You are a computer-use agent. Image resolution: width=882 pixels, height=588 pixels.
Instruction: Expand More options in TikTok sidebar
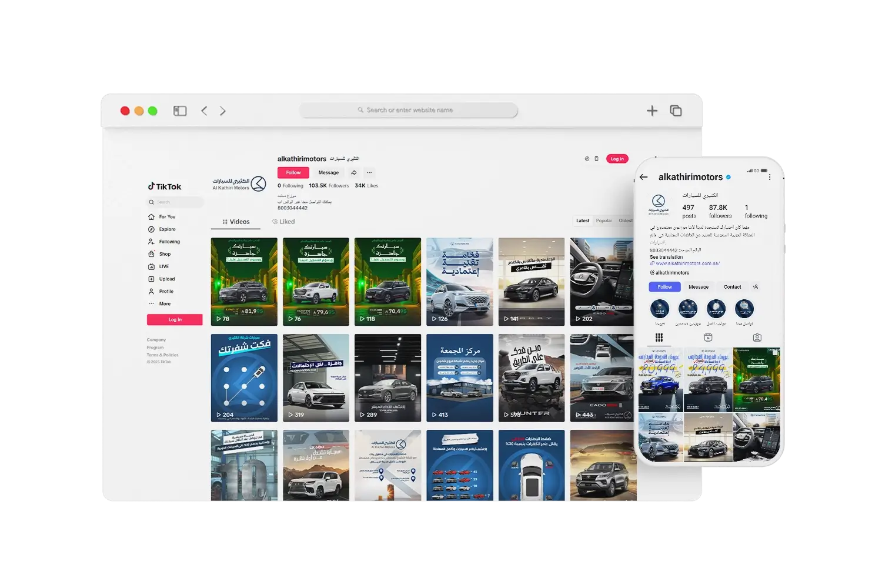160,303
